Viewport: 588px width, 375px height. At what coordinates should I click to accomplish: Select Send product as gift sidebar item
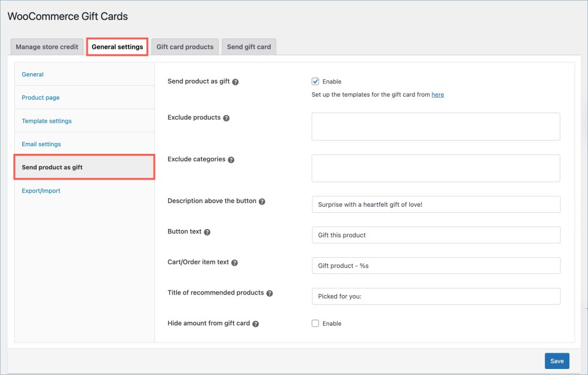click(x=85, y=167)
